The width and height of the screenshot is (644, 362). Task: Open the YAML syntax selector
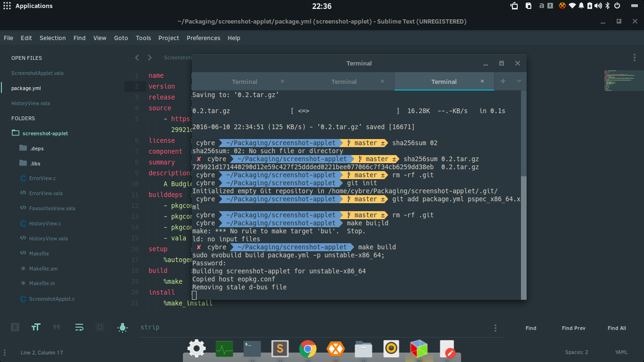[621, 352]
